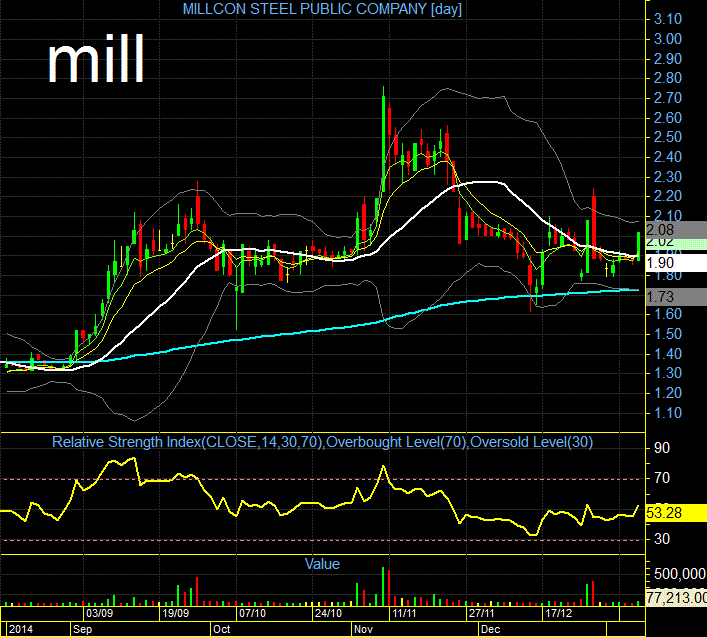Image resolution: width=707 pixels, height=637 pixels.
Task: Click the 53.28 RSI value label
Action: coord(676,513)
